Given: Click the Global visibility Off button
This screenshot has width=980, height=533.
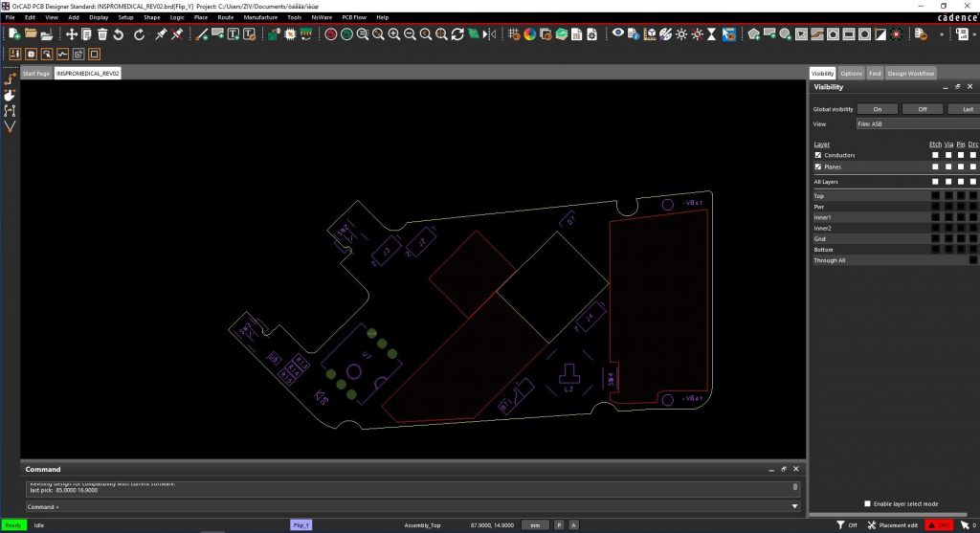Looking at the screenshot, I should click(x=923, y=109).
